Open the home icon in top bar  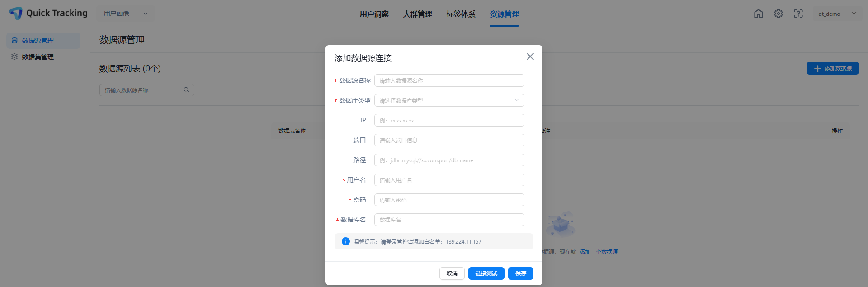[759, 14]
